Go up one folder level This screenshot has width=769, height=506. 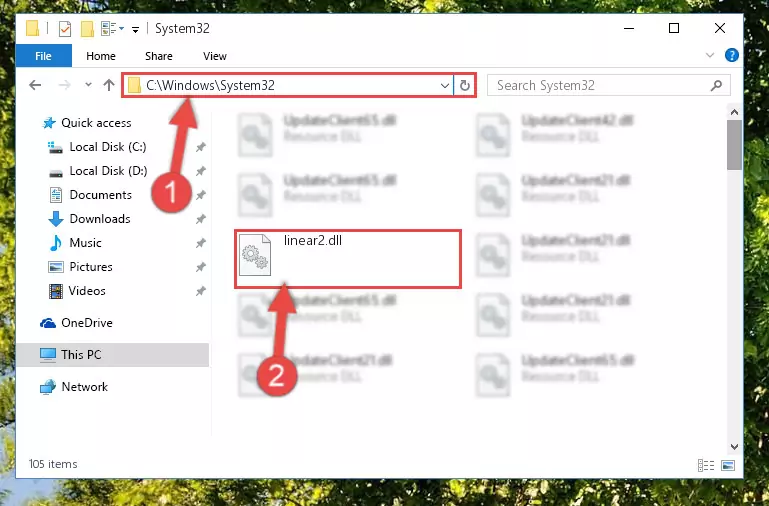point(109,85)
